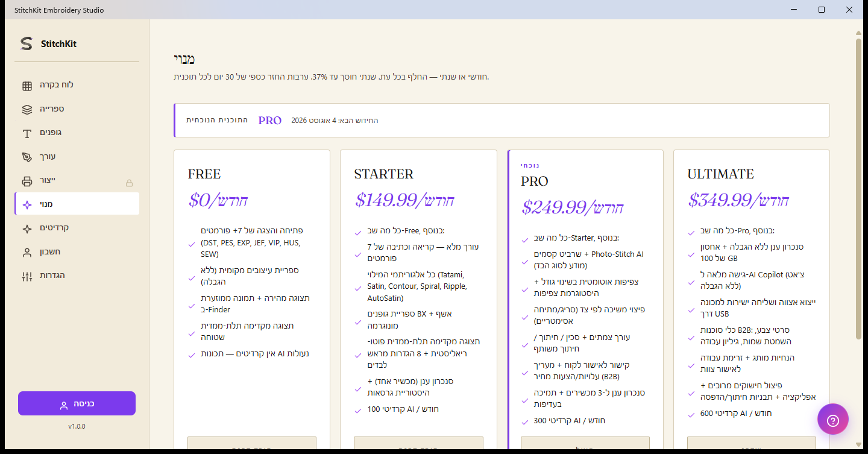Click the מנוי page heading
The image size is (868, 454).
(x=184, y=59)
